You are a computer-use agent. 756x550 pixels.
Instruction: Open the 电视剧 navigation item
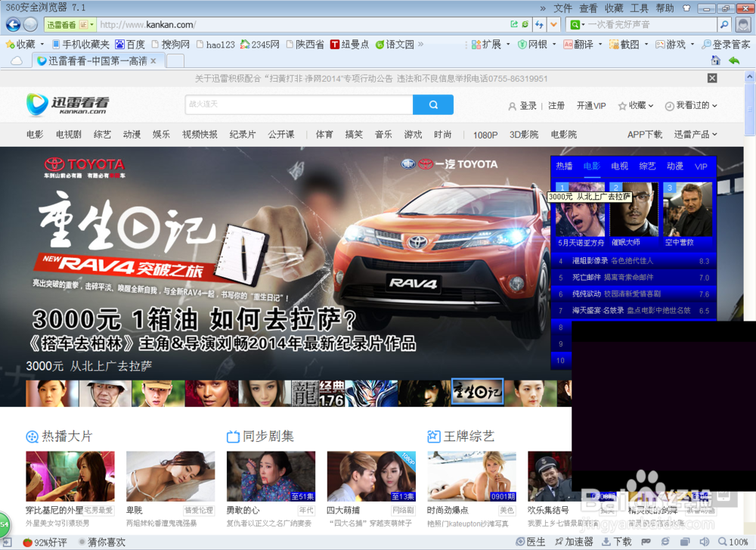(69, 135)
